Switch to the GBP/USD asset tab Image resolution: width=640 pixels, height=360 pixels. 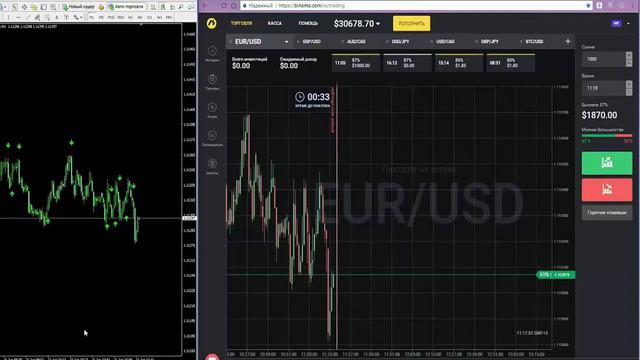[311, 42]
